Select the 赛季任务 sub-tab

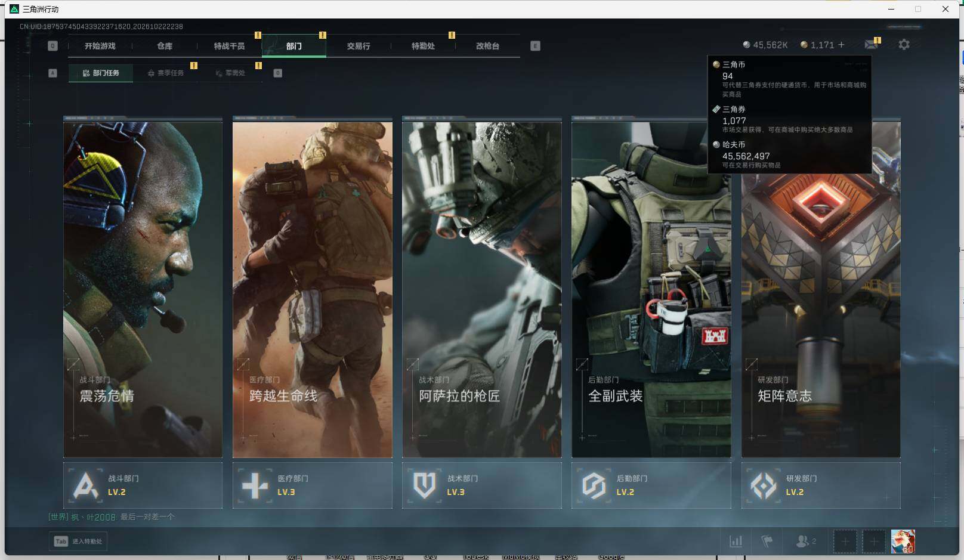click(x=166, y=73)
